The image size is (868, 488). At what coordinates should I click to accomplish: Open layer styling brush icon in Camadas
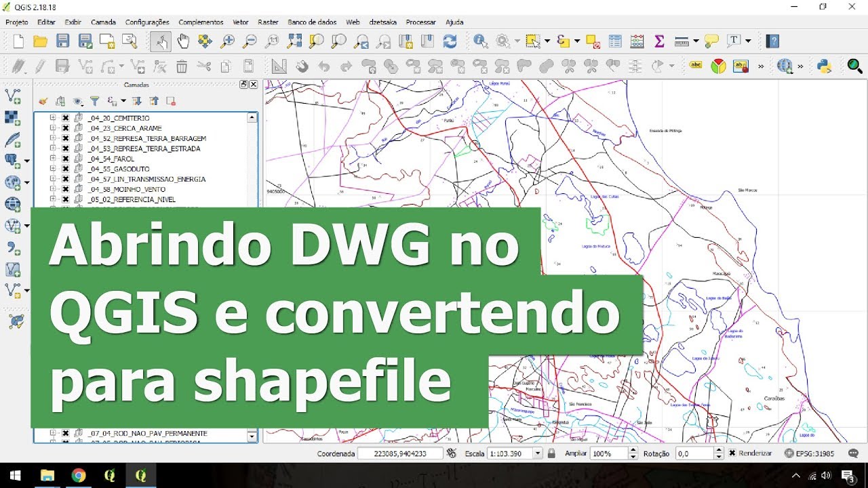tap(43, 101)
